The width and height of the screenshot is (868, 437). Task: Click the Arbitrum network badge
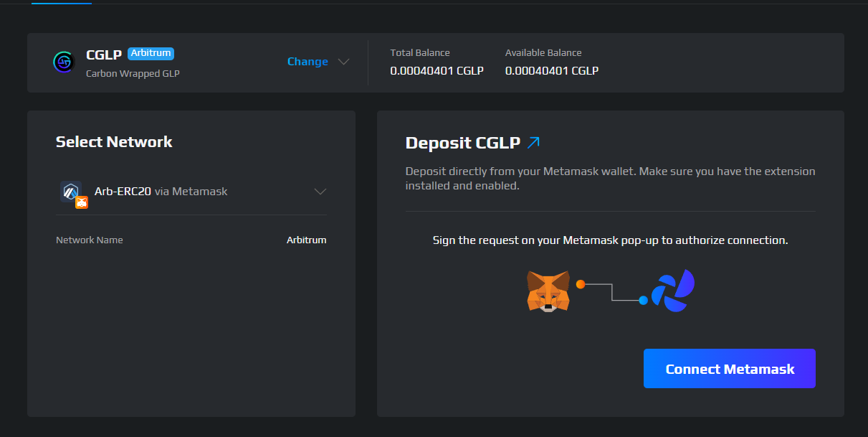click(x=151, y=53)
